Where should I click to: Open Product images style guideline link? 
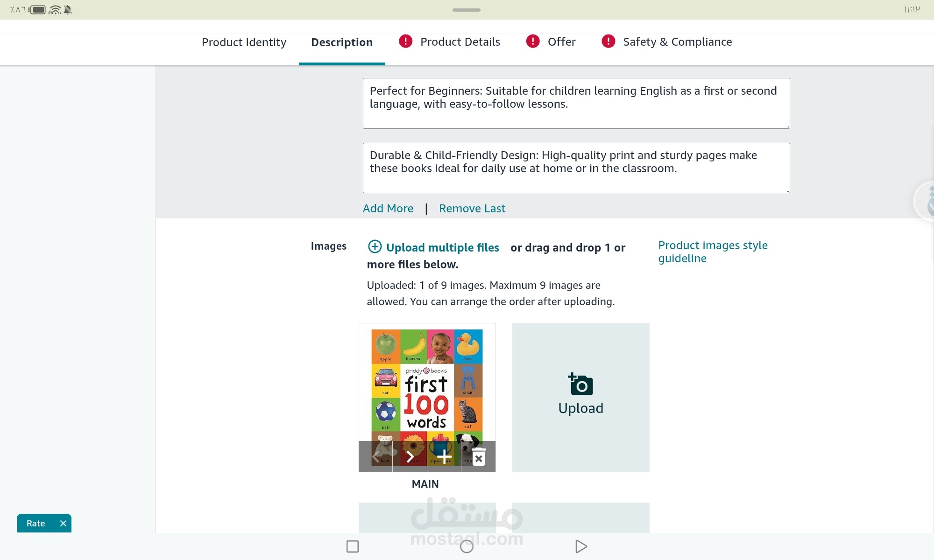coord(712,252)
